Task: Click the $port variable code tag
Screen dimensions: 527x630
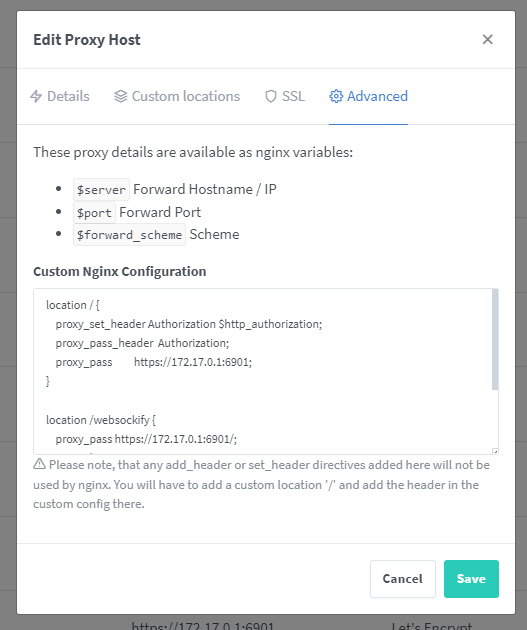Action: coord(94,212)
